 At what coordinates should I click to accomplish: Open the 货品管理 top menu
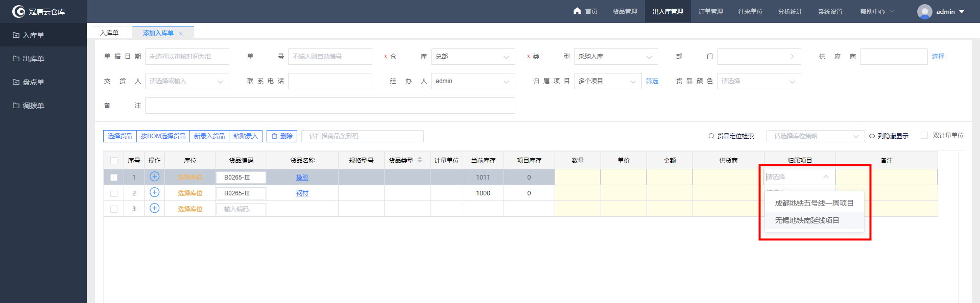(625, 12)
